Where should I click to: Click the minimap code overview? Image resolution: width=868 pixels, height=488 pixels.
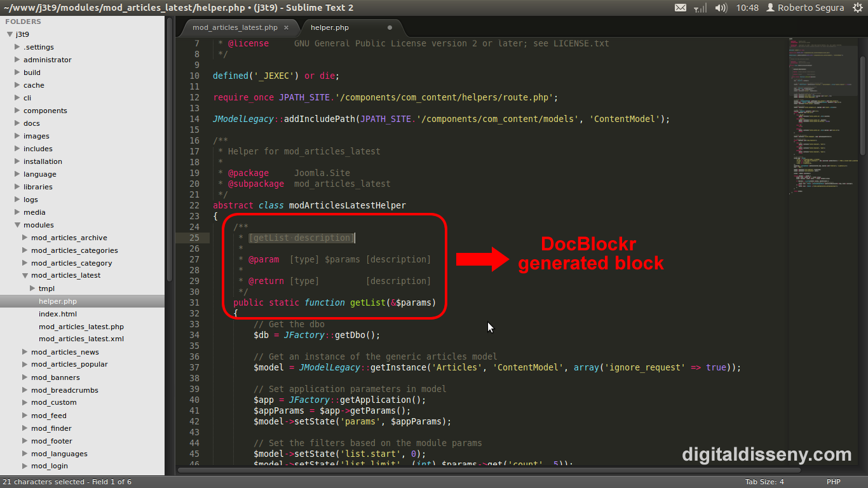coord(824,127)
